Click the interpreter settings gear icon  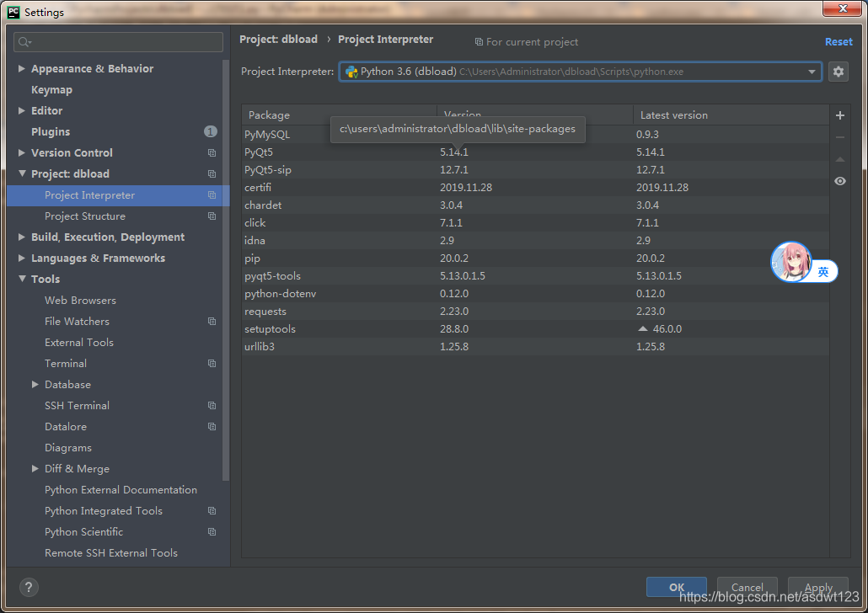click(x=839, y=72)
